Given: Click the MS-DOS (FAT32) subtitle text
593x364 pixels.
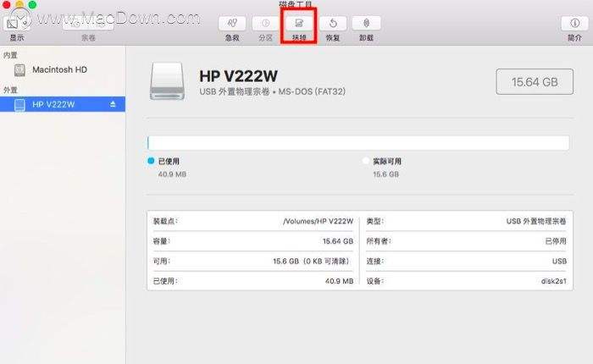Looking at the screenshot, I should [312, 91].
